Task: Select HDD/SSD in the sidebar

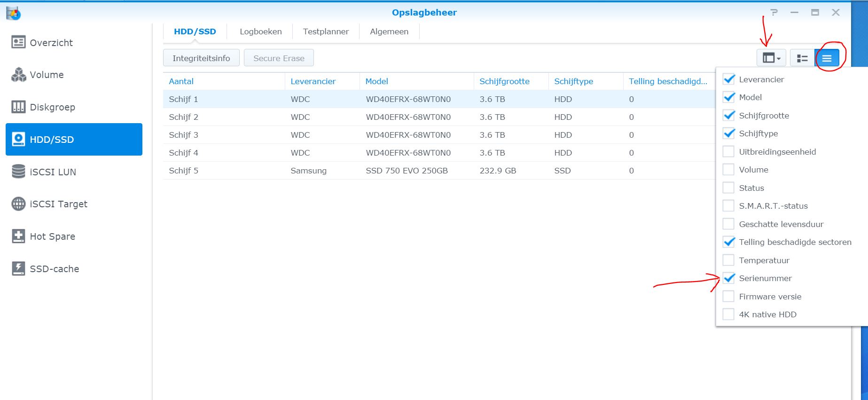Action: [74, 140]
